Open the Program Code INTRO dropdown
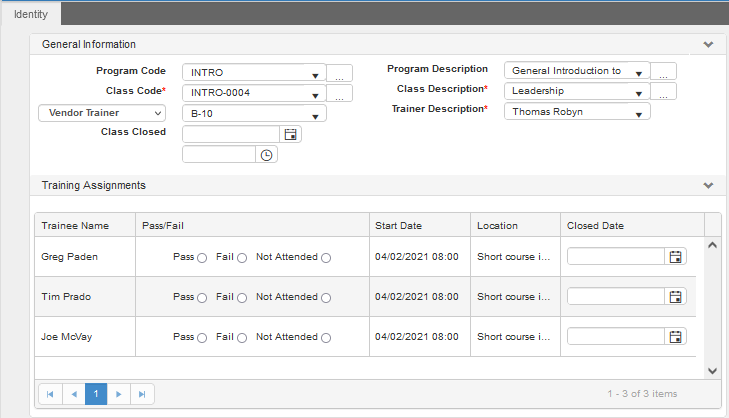The image size is (729, 418). (x=315, y=75)
